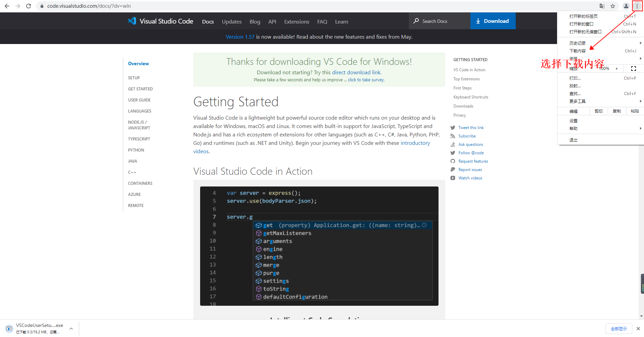Click the comment icon beside Report issues

(453, 170)
